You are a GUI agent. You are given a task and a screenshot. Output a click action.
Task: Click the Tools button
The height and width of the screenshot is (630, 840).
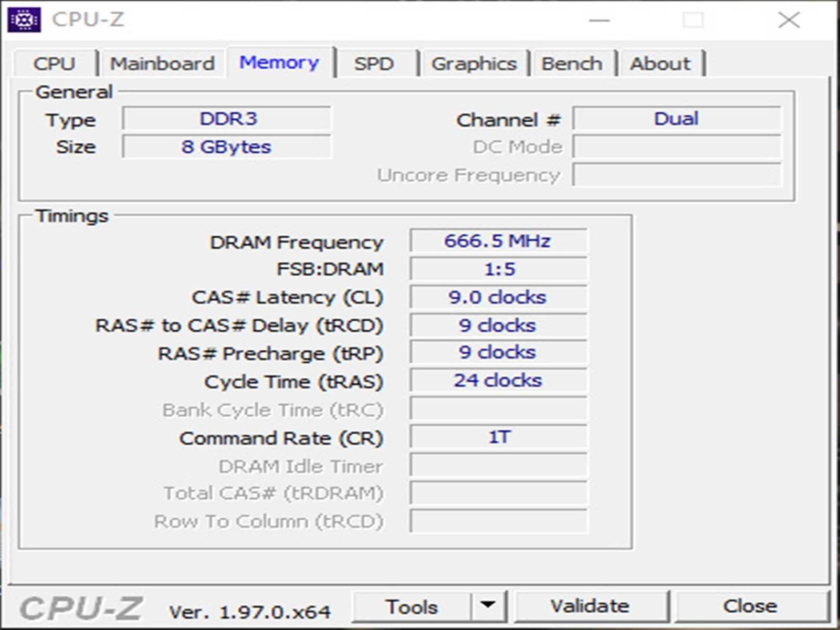coord(412,607)
